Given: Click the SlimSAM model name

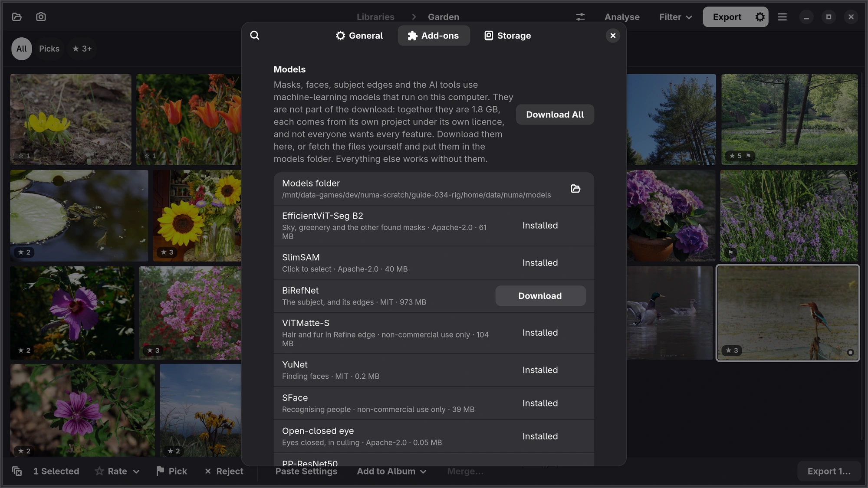Looking at the screenshot, I should pyautogui.click(x=301, y=258).
